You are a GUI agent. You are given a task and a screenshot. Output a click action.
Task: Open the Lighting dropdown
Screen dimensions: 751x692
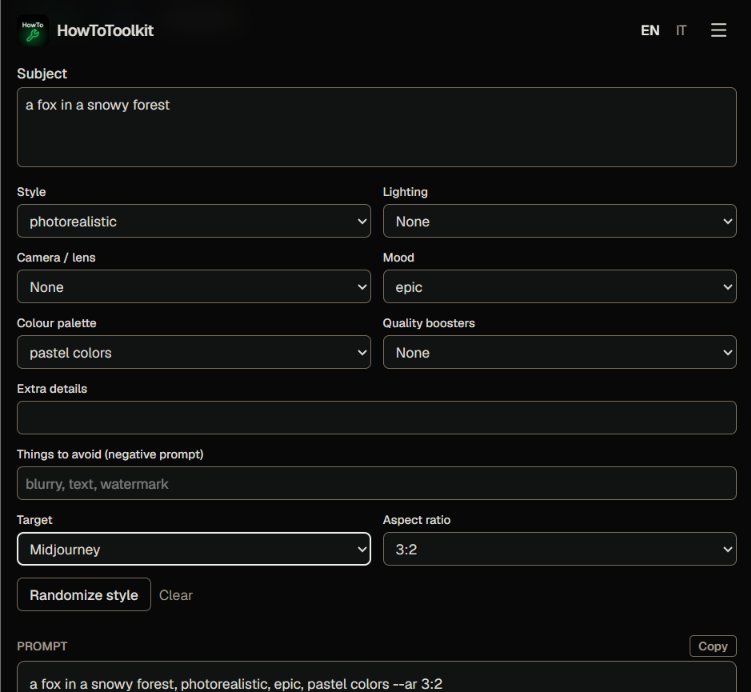point(559,221)
